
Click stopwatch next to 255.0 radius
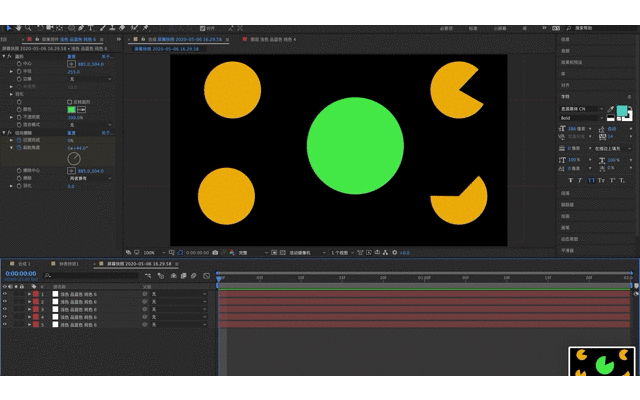coord(19,71)
